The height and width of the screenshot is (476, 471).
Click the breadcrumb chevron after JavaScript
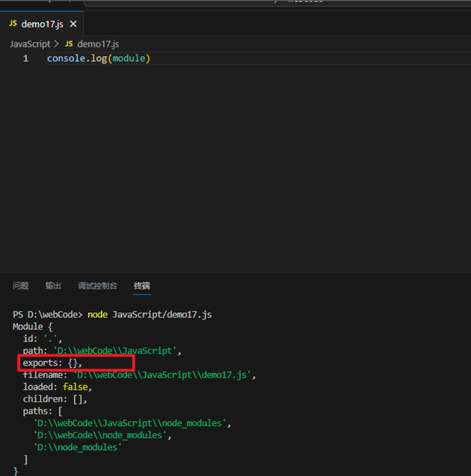click(x=57, y=44)
